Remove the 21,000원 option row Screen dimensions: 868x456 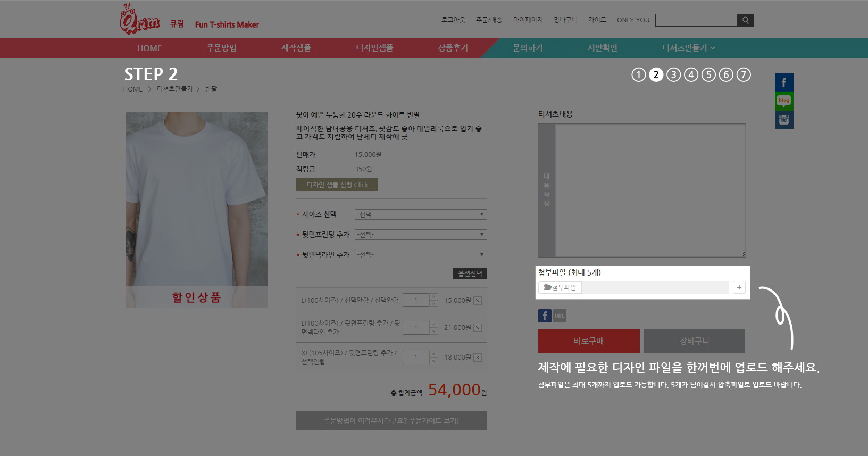coord(478,328)
